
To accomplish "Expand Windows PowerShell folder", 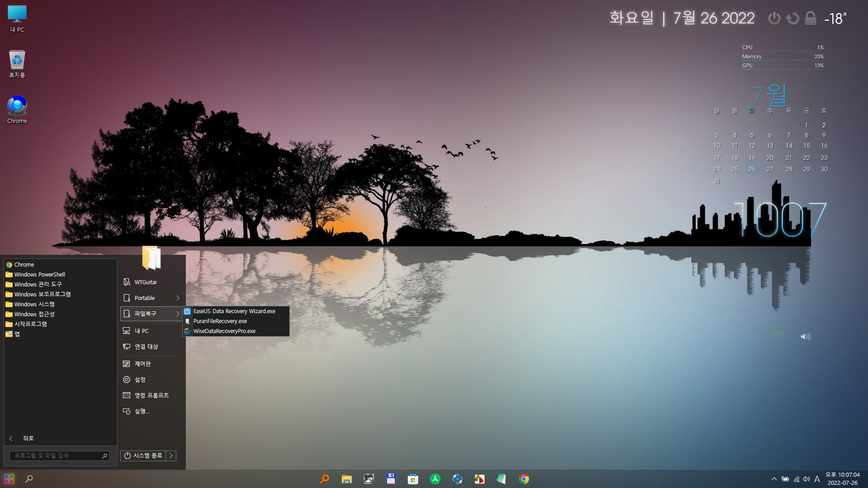I will pos(61,275).
